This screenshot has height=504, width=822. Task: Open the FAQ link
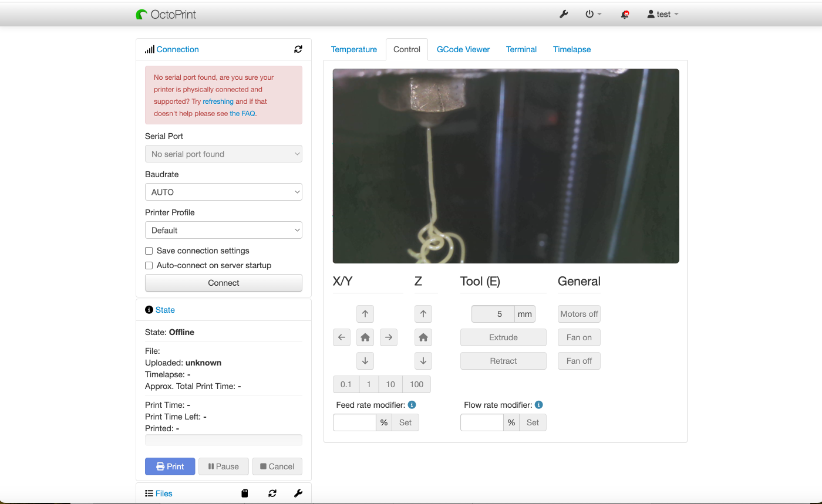pyautogui.click(x=242, y=114)
